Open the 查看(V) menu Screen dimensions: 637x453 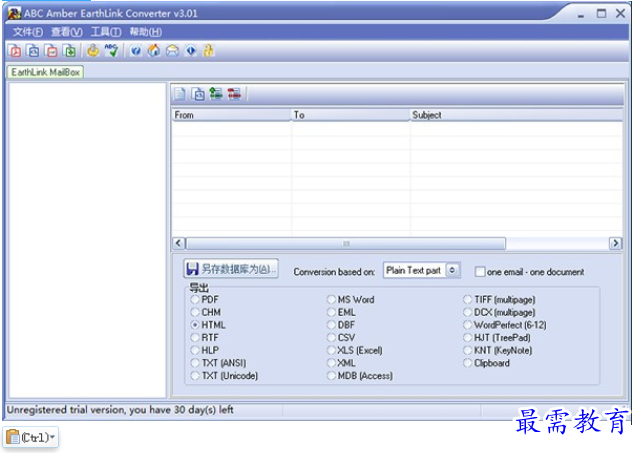point(67,32)
